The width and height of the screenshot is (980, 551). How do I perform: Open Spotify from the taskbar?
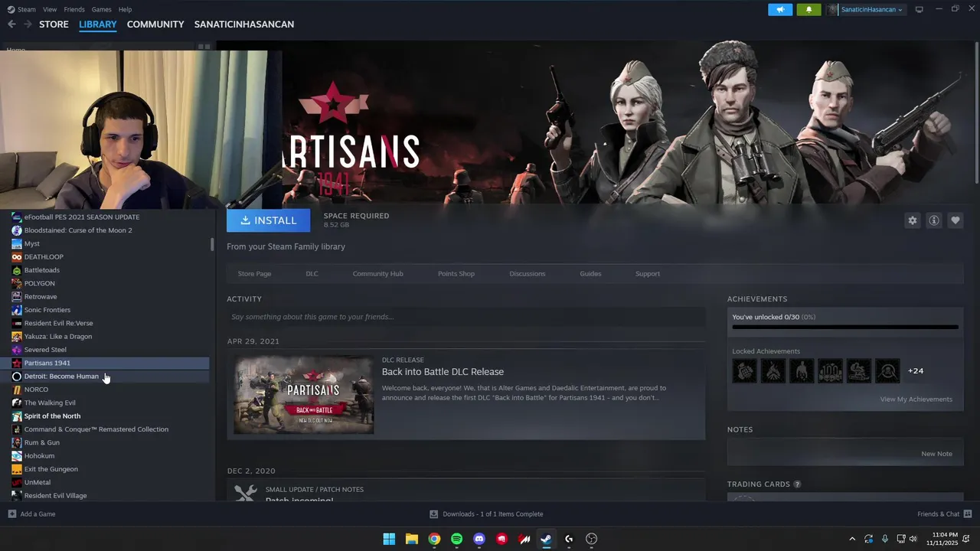457,539
